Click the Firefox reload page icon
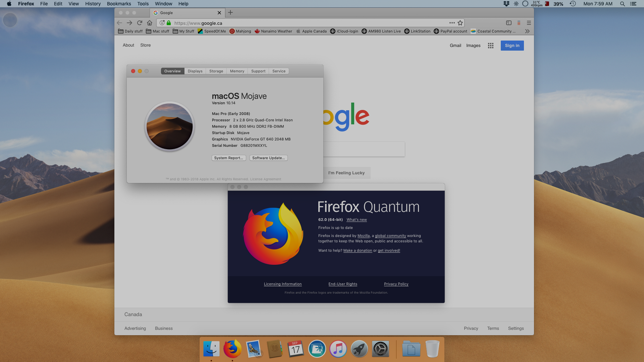This screenshot has width=644, height=362. pos(140,23)
